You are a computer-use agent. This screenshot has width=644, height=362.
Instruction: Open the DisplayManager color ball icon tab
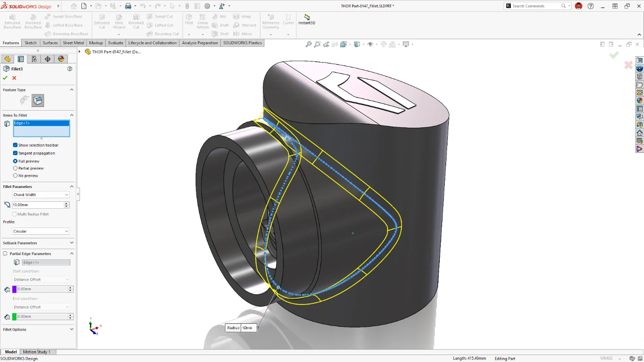point(61,59)
